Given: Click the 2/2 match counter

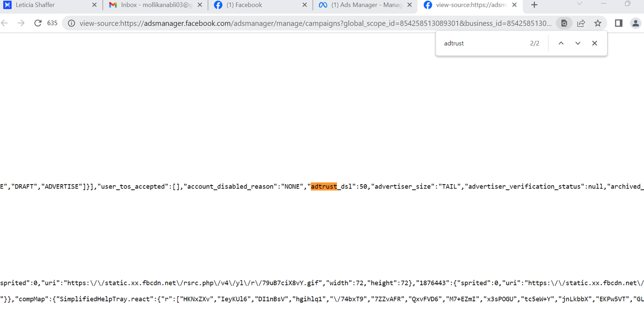Looking at the screenshot, I should [534, 43].
